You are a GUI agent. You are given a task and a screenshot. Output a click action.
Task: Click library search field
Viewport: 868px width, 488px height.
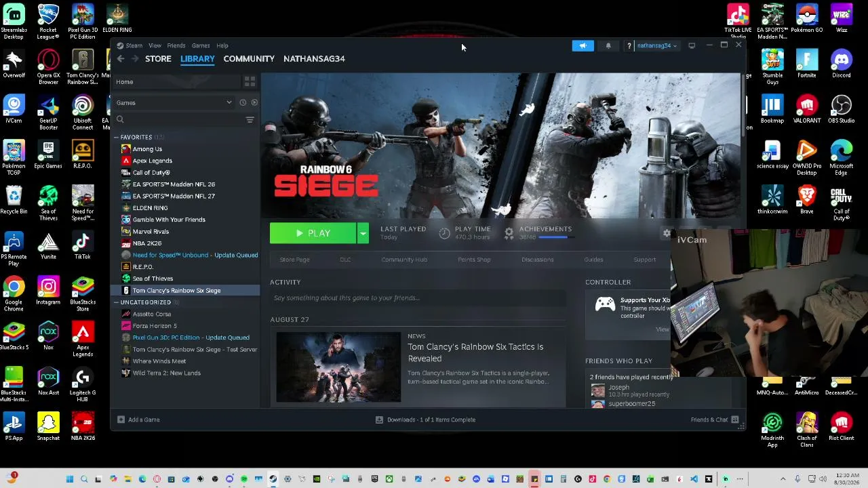pos(180,120)
